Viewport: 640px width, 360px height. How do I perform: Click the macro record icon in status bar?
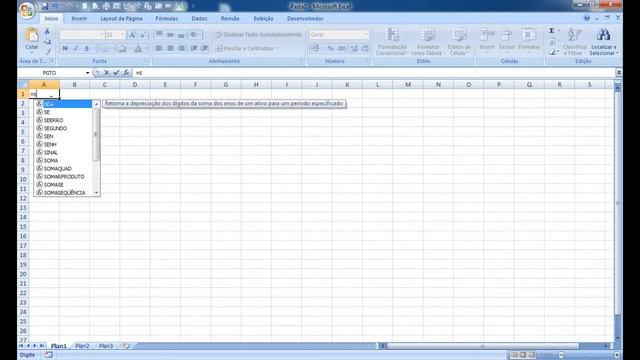(49, 355)
